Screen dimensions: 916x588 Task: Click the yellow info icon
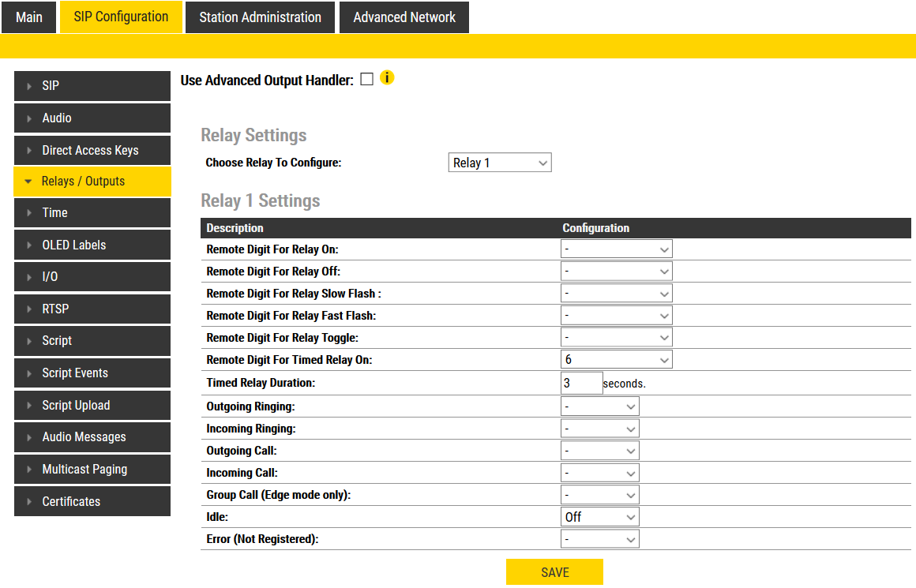coord(387,78)
